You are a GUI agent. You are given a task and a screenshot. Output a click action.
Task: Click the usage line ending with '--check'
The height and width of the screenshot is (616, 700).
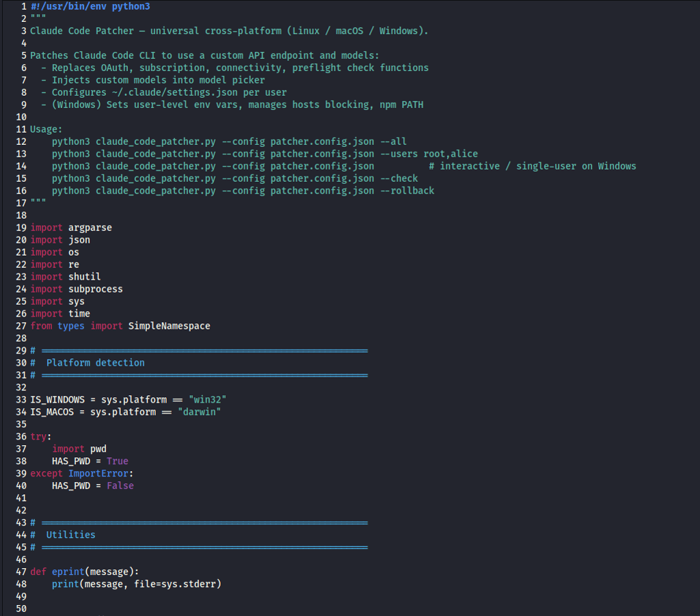235,178
